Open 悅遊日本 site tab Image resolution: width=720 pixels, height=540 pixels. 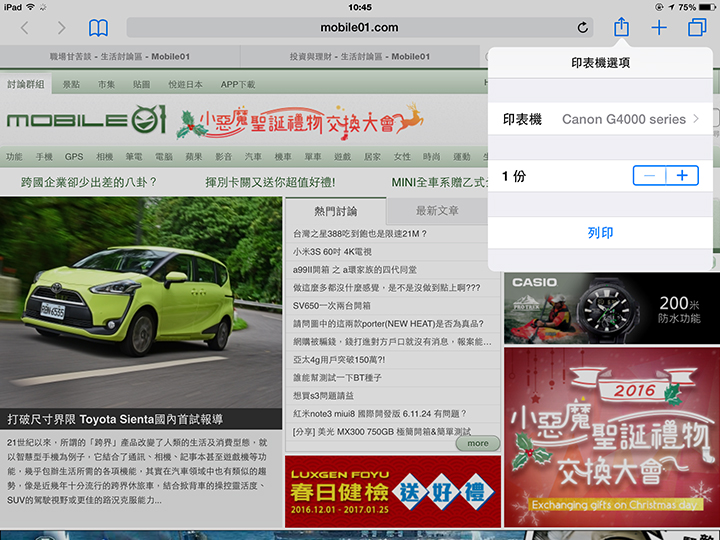[185, 84]
